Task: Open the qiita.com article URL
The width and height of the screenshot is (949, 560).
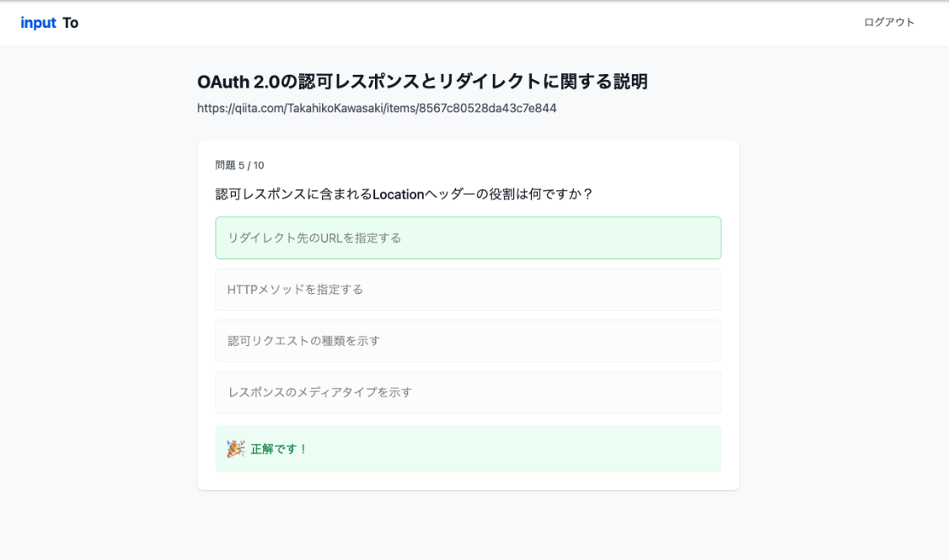Action: click(x=377, y=109)
